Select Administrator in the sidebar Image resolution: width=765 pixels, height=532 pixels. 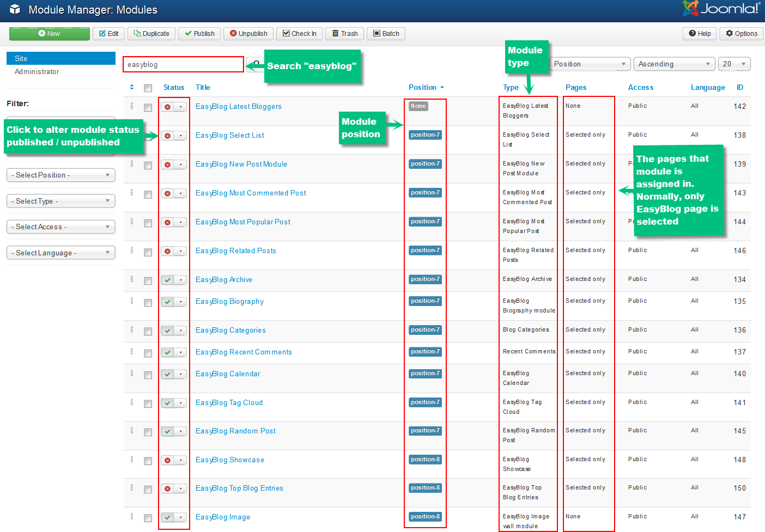point(37,71)
